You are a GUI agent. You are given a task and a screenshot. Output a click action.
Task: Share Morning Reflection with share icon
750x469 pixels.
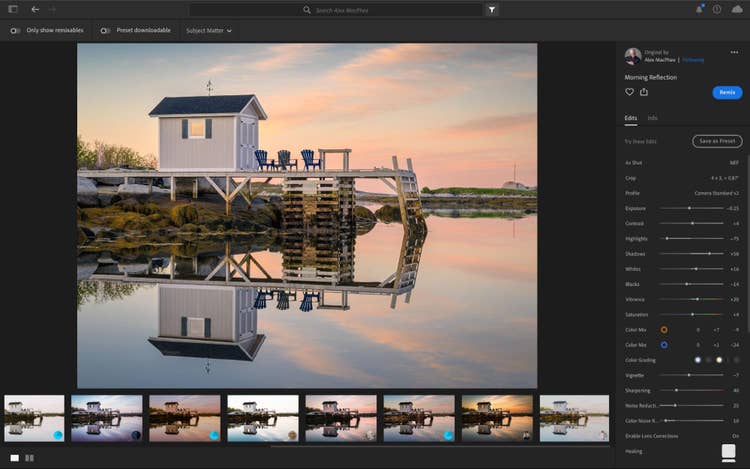644,92
